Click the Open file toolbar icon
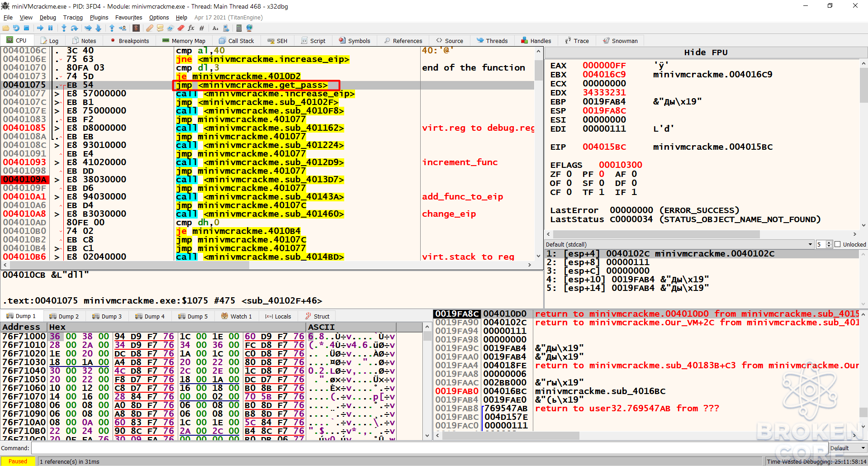868x466 pixels. 6,28
